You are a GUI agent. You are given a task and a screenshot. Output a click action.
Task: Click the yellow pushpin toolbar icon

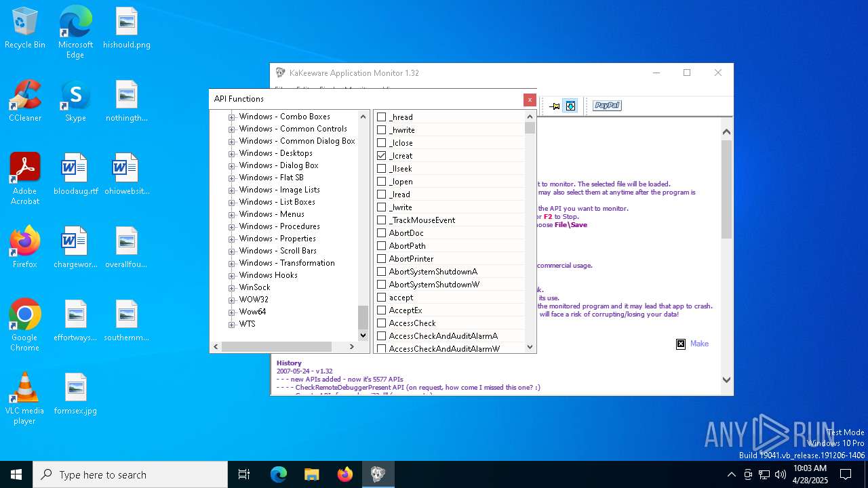(555, 106)
